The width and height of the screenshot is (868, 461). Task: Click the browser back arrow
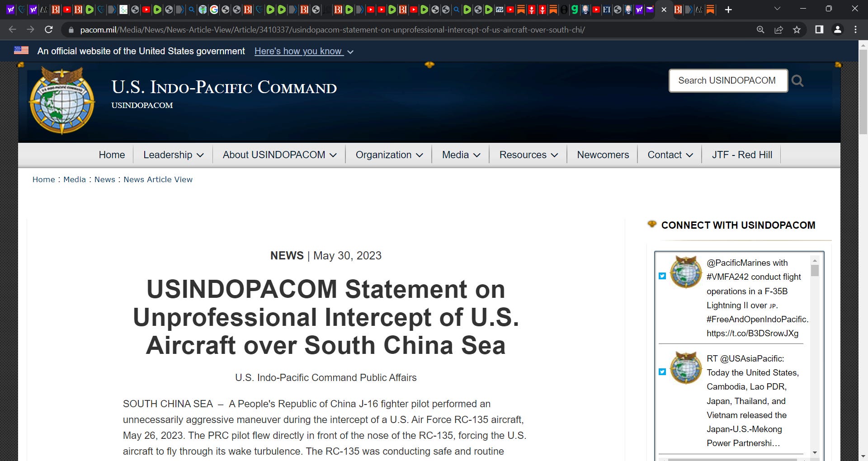click(12, 30)
